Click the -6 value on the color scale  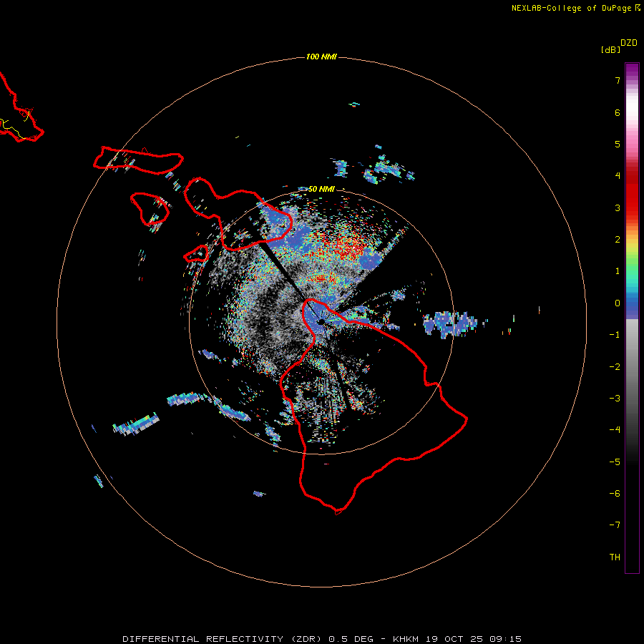(x=615, y=494)
